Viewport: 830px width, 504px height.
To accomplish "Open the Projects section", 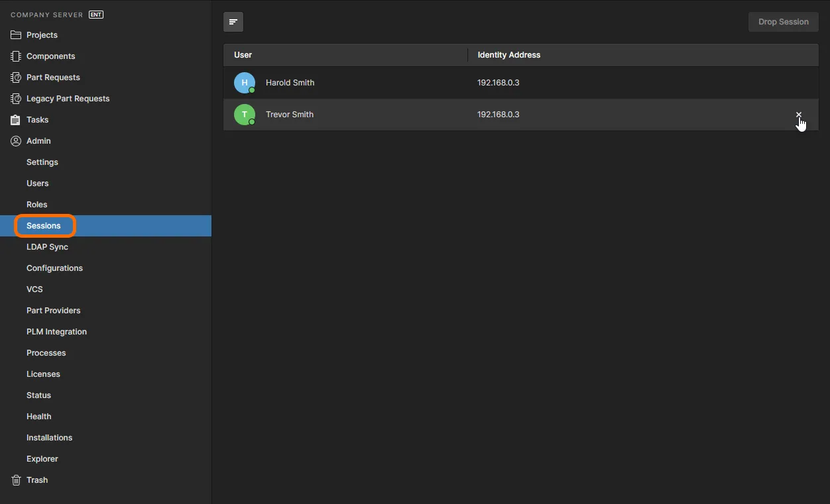I will (42, 35).
